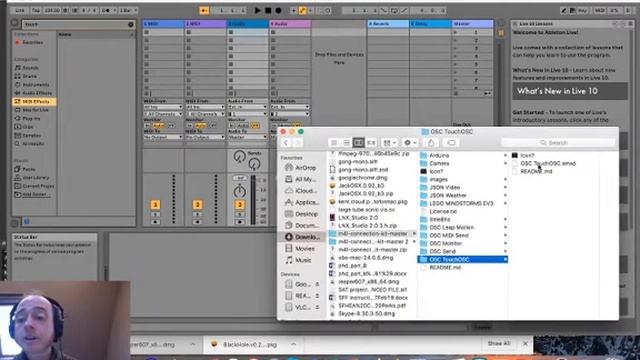The width and height of the screenshot is (640, 360).
Task: Open All Channels dropdown on track 2 MIDI
Action: (x=205, y=114)
